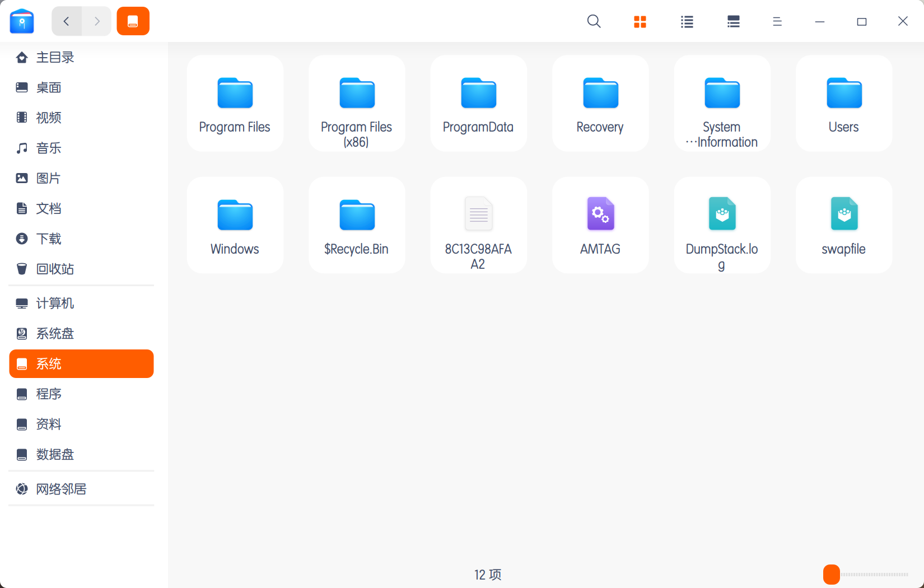Select the 数据盘 drive
The width and height of the screenshot is (924, 588).
tap(81, 454)
